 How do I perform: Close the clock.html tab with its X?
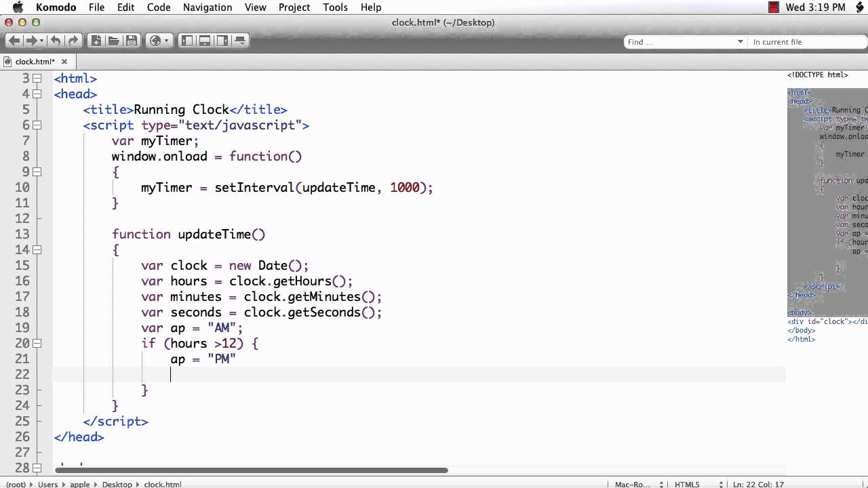(x=64, y=62)
